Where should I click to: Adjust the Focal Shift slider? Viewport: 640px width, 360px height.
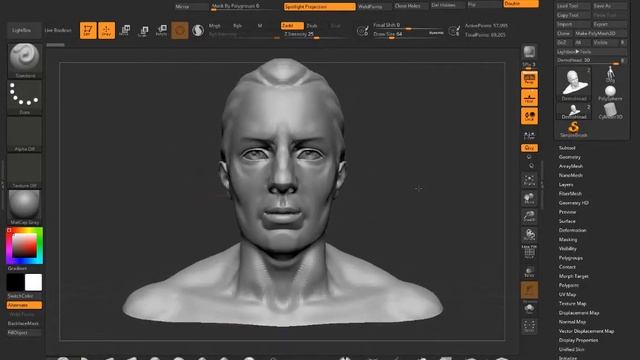pos(407,25)
